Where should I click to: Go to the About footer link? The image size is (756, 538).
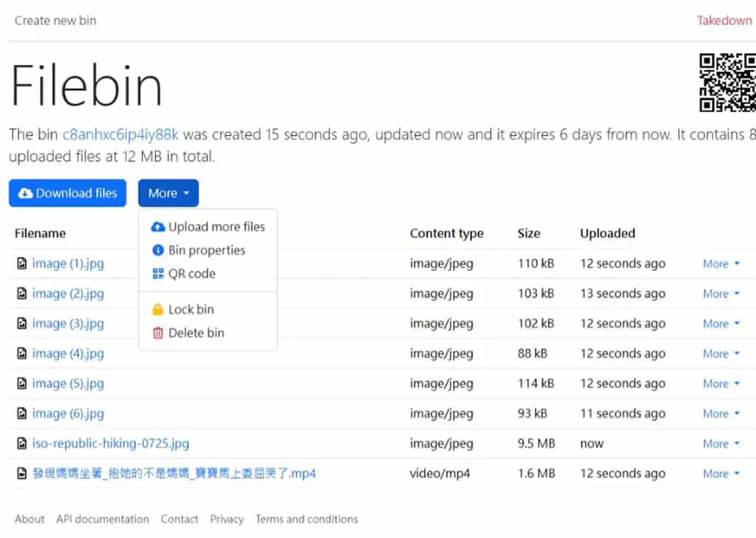click(30, 520)
